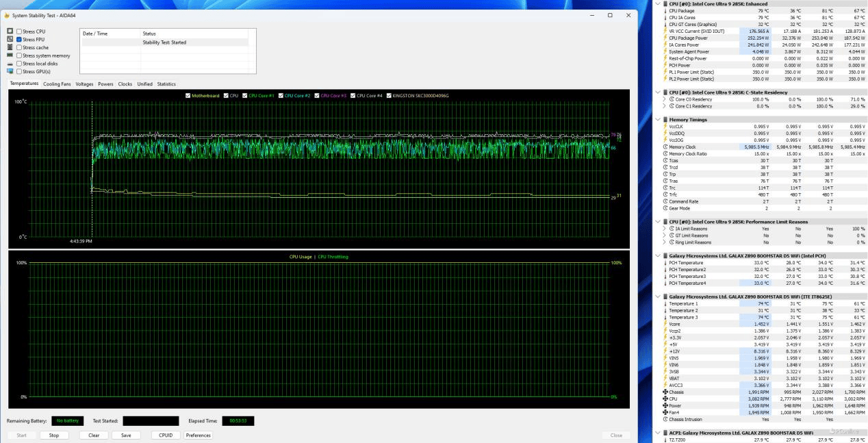Click the CPU fan icon in sensor list

(665, 398)
